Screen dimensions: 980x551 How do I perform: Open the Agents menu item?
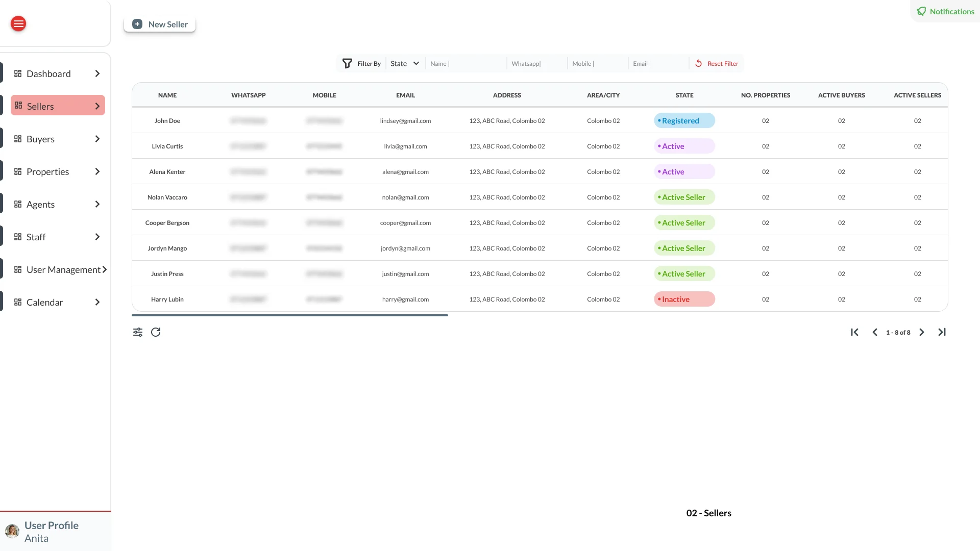(x=58, y=204)
